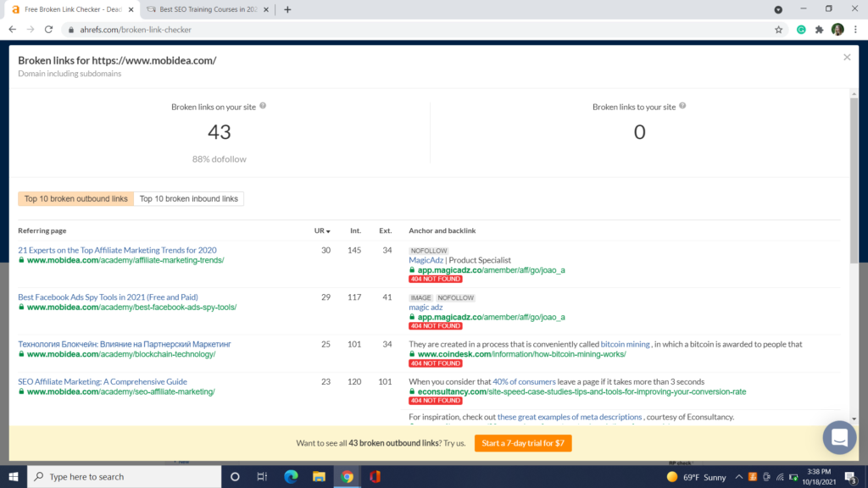Select the Free Broken Link Checker tab
Screen dimensions: 868x488
coord(72,9)
